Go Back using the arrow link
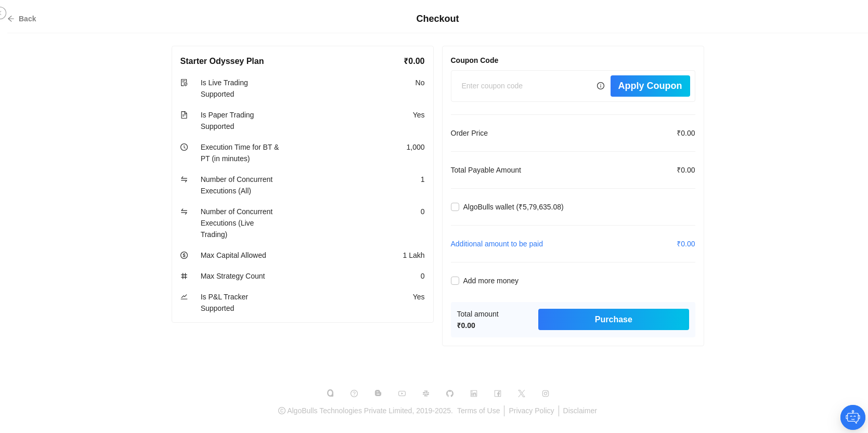The image size is (868, 433). coord(22,19)
